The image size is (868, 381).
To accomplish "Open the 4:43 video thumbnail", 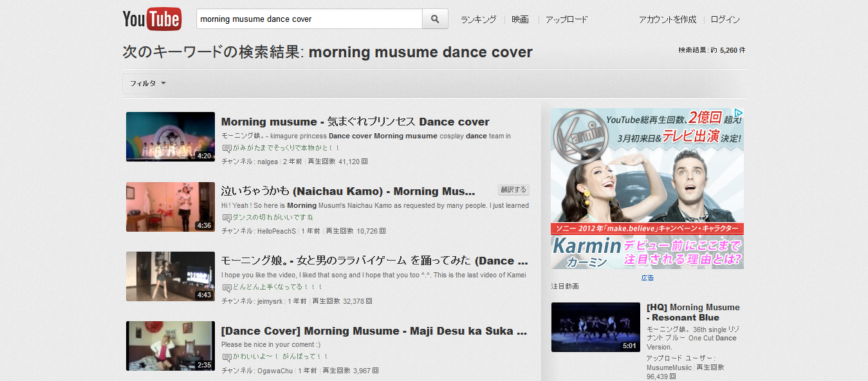I will [171, 276].
